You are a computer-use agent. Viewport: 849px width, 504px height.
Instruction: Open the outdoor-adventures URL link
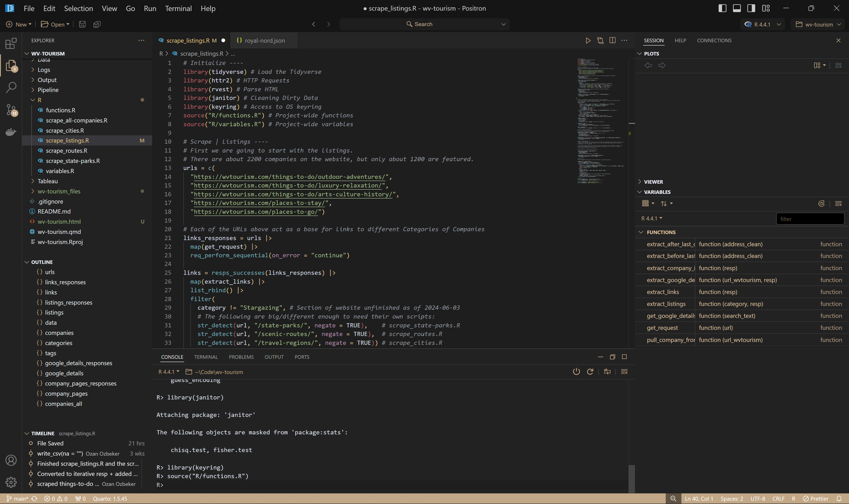pos(289,177)
